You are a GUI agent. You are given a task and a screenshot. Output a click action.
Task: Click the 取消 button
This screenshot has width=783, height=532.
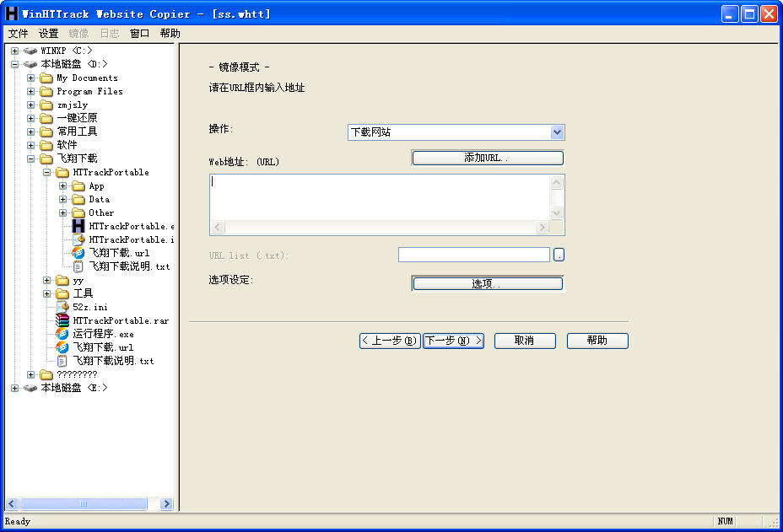[525, 341]
